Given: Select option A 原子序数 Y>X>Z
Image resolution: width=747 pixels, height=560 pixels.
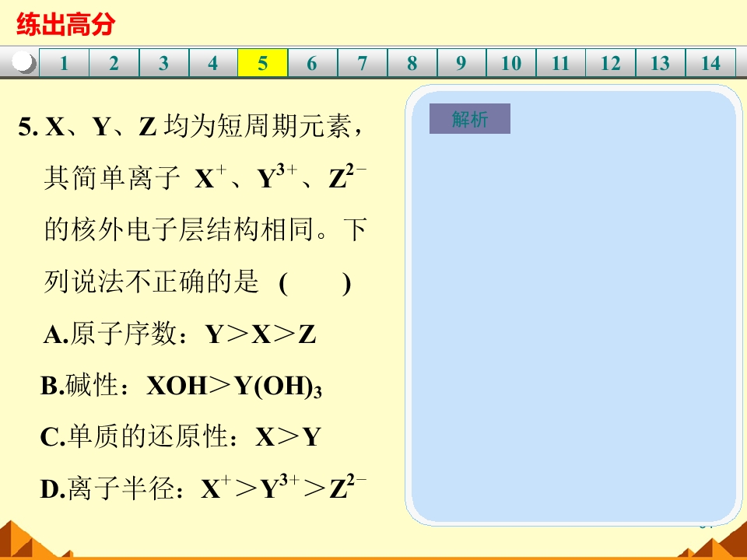Looking at the screenshot, I should click(x=179, y=334).
